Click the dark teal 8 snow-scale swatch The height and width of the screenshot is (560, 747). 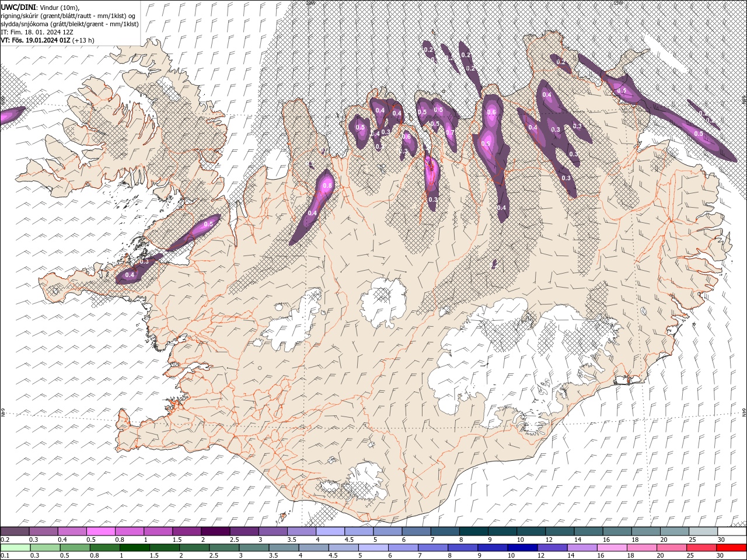(x=474, y=531)
